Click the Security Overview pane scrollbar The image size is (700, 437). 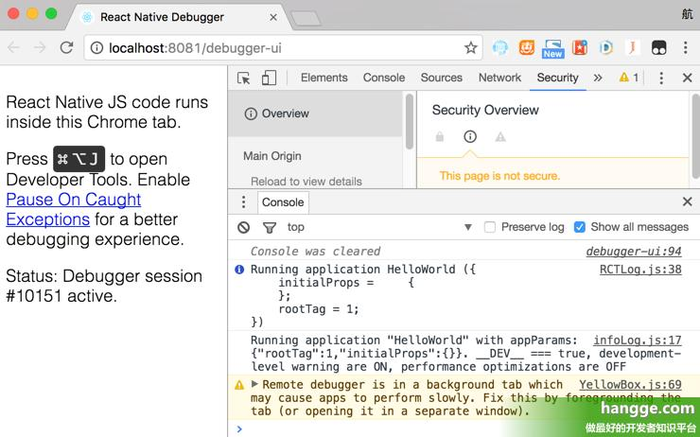coord(696,136)
